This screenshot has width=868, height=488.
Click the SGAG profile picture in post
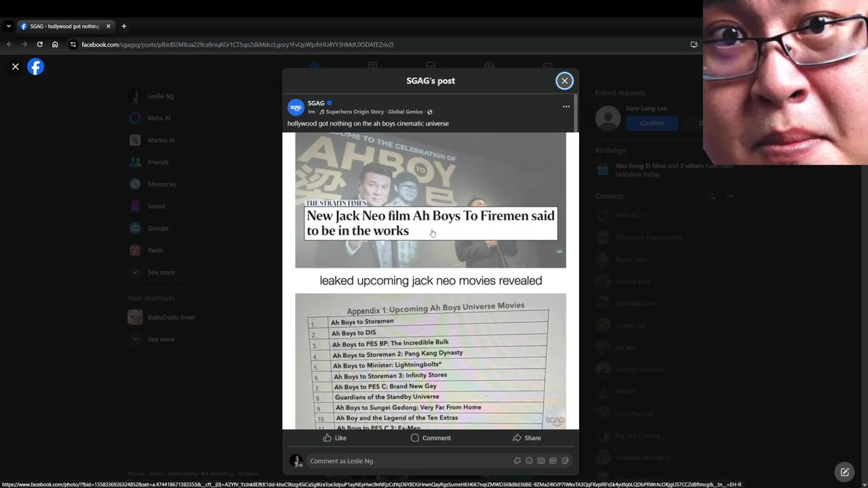tap(296, 107)
